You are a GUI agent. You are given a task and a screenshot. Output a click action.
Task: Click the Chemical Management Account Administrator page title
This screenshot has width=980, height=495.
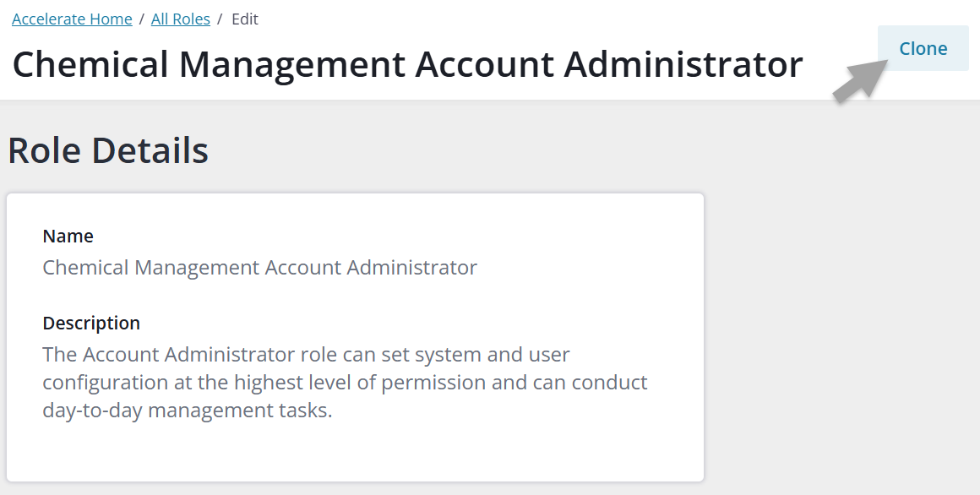[x=407, y=65]
